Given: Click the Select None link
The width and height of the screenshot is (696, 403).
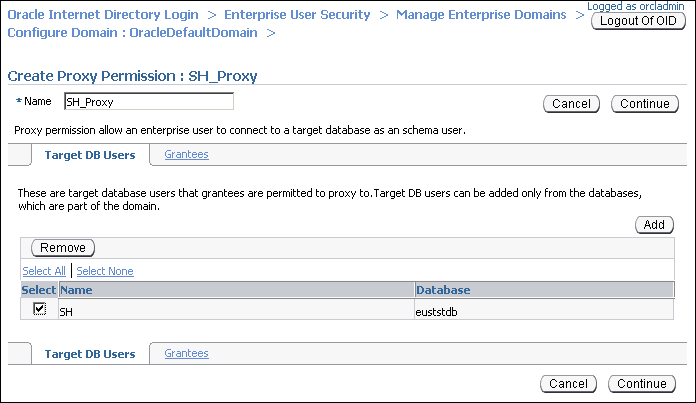Looking at the screenshot, I should (105, 271).
